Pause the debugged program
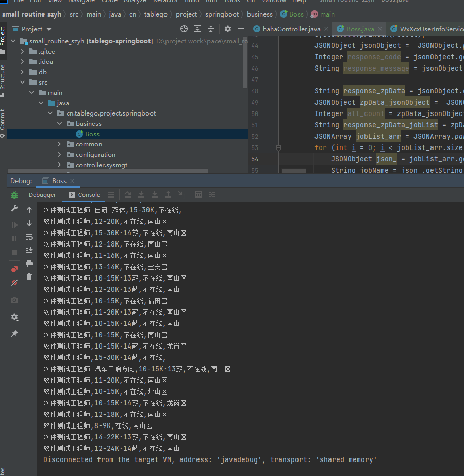 (x=14, y=239)
